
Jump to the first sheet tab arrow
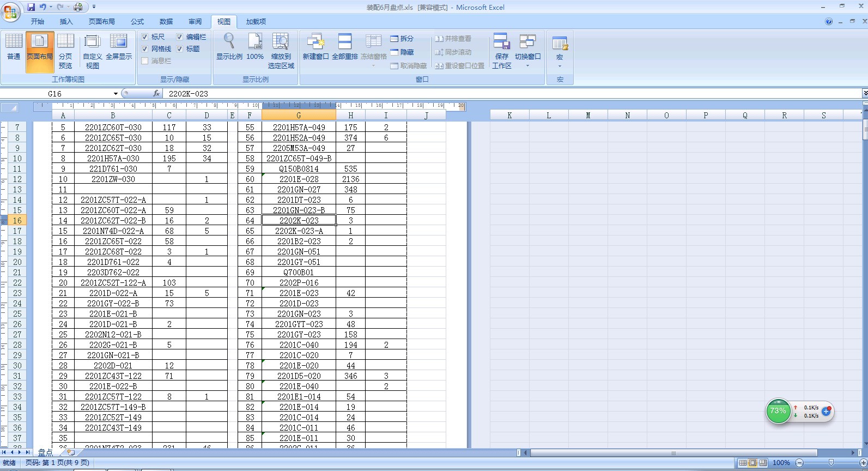coord(4,452)
